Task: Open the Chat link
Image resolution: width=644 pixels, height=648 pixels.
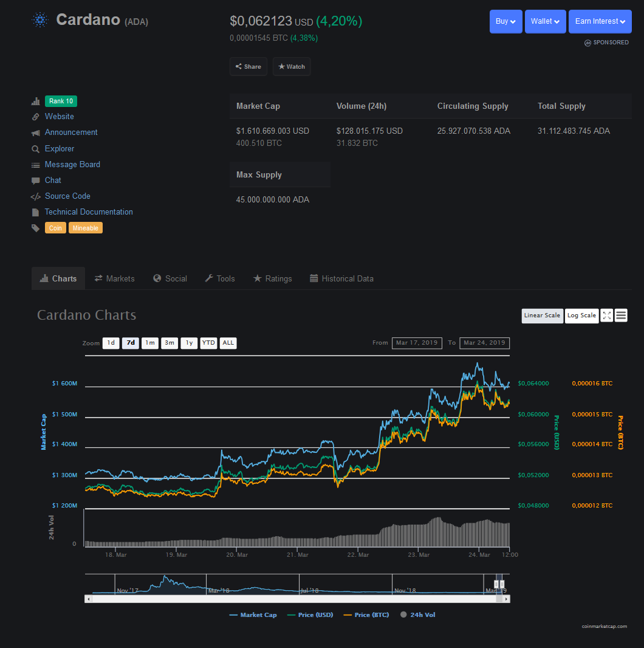Action: pyautogui.click(x=53, y=180)
